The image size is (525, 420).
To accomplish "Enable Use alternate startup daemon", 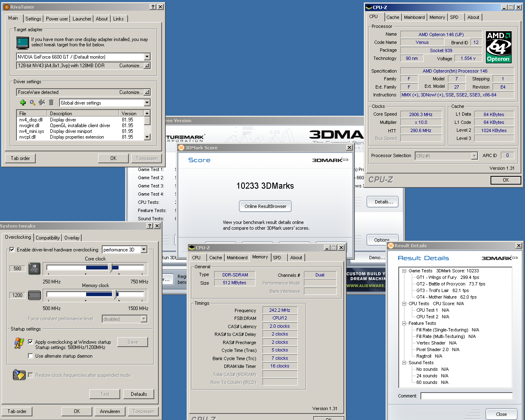I will [x=30, y=356].
